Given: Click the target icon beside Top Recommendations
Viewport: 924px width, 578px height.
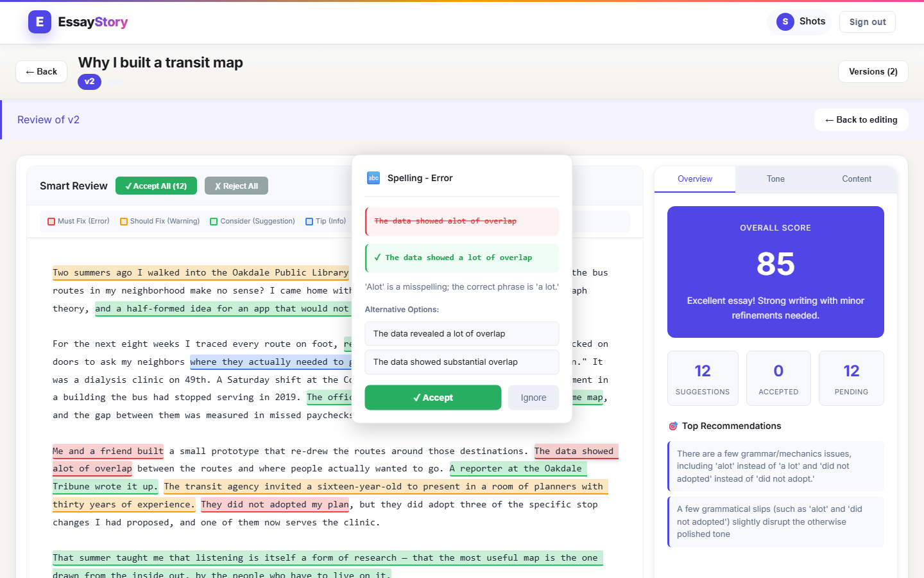Looking at the screenshot, I should pos(673,426).
